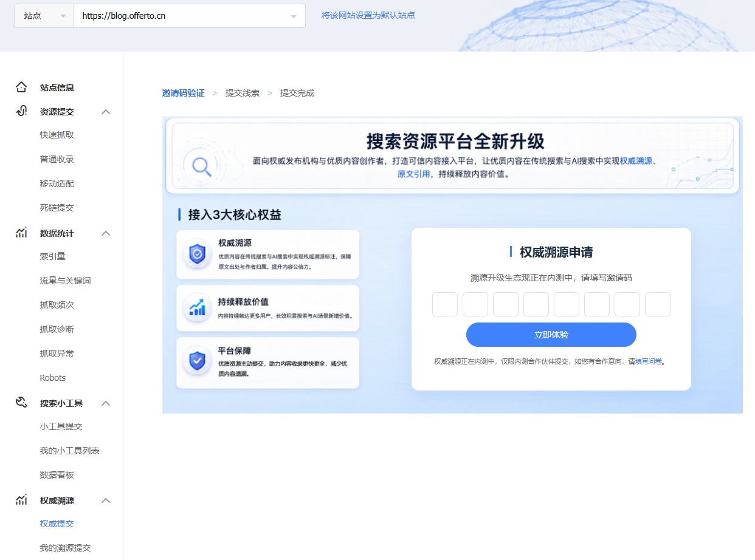This screenshot has height=560, width=755.
Task: Open 站点信息 in the sidebar
Action: [57, 87]
